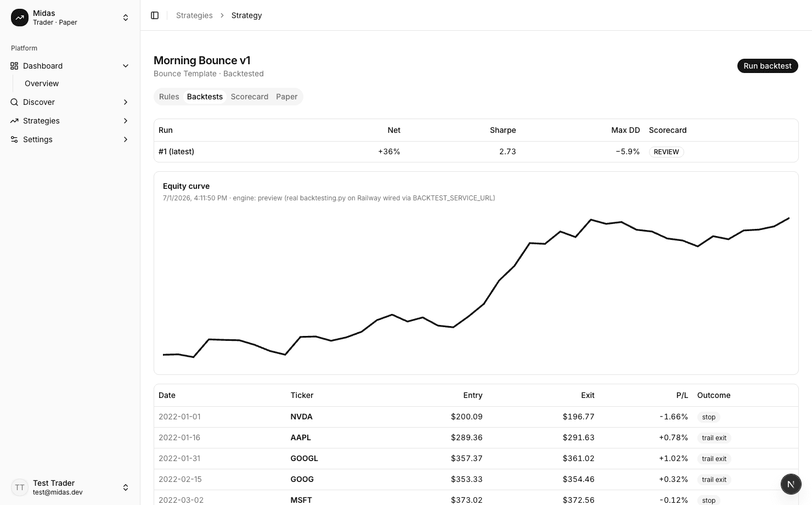This screenshot has height=505, width=812.
Task: Click the +1.02% P/L value
Action: [x=673, y=458]
